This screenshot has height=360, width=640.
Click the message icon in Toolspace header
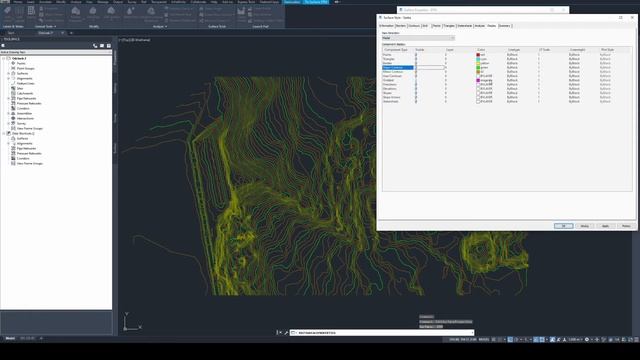[x=102, y=46]
